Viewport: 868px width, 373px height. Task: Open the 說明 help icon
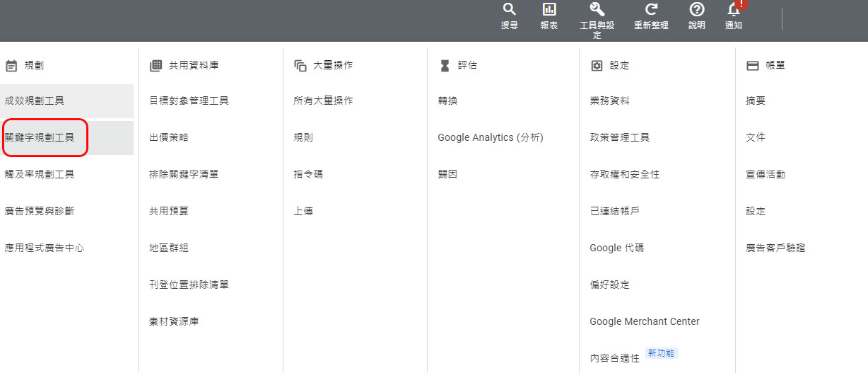click(x=697, y=10)
